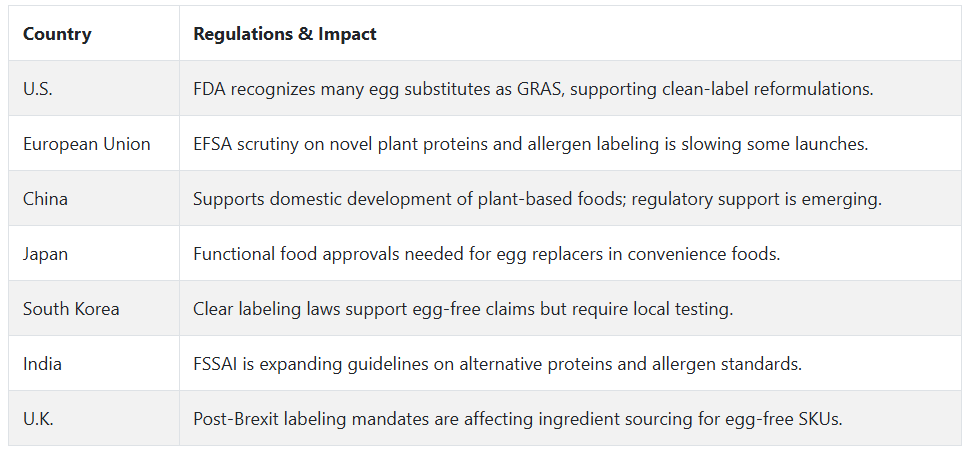Click the word SKUs in U.K. row
Viewport: 967px width, 450px height.
[822, 419]
